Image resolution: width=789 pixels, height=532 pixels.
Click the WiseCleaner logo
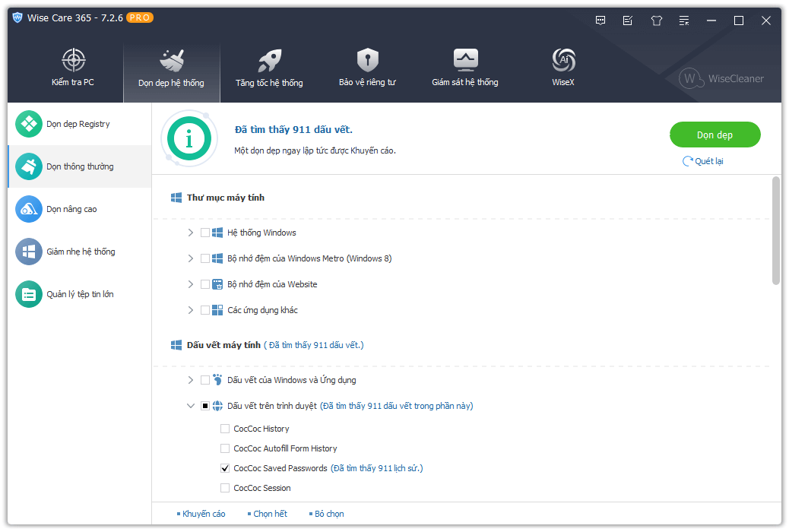click(721, 78)
